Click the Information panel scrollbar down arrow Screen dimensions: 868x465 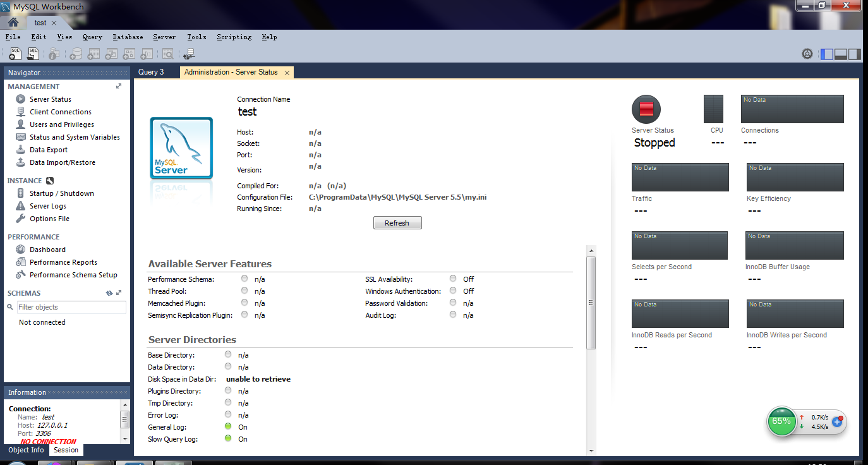(125, 438)
